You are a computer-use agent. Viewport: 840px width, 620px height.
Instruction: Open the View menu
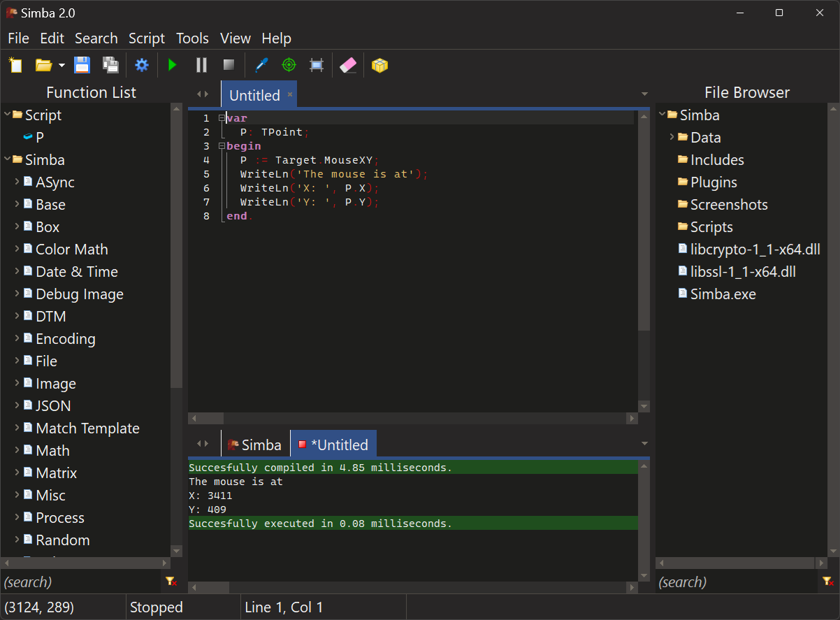(236, 38)
